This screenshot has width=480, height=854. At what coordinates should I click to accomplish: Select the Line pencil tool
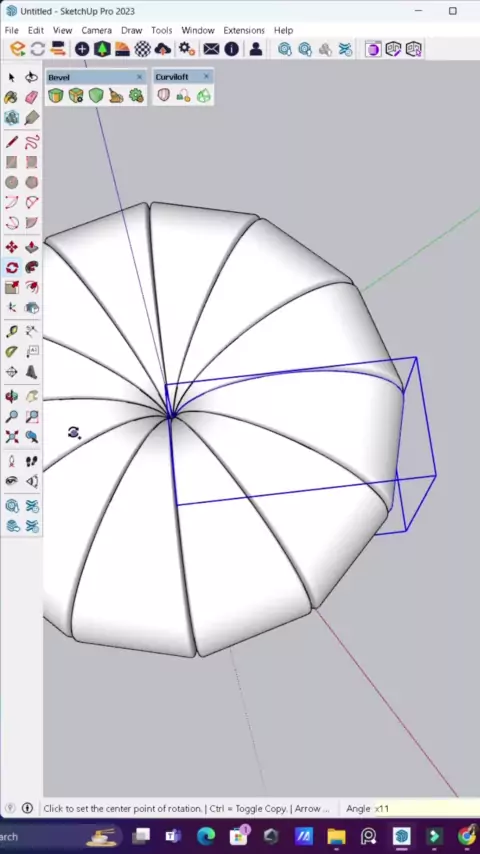point(11,142)
